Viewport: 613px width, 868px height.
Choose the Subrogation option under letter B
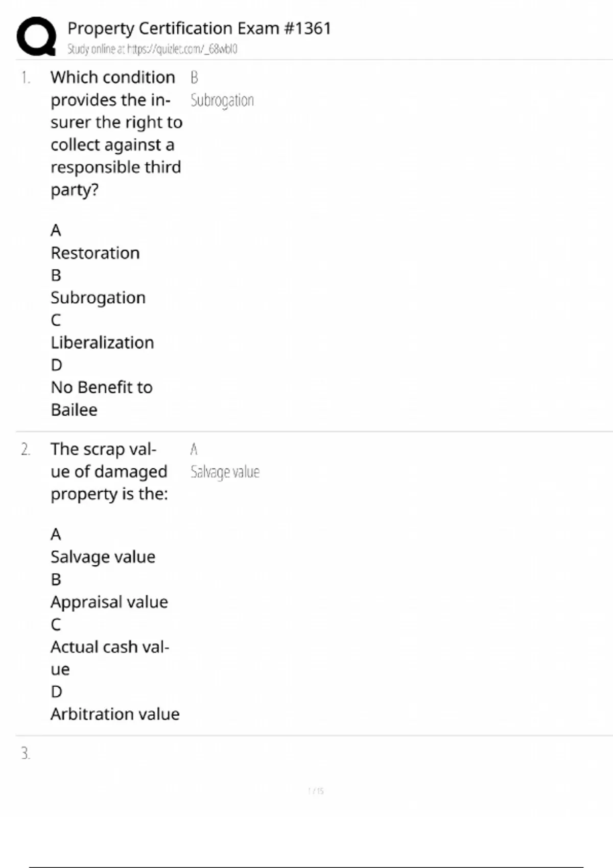[x=98, y=298]
